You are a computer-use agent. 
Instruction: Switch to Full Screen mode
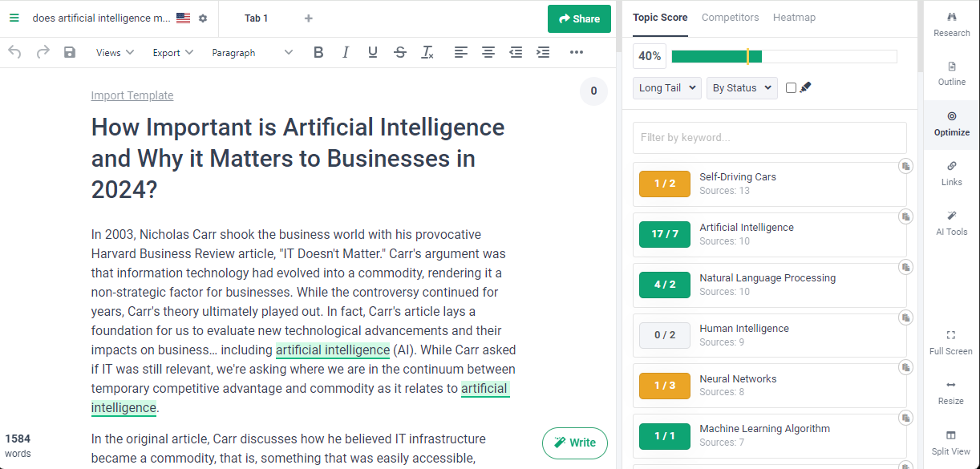tap(952, 342)
